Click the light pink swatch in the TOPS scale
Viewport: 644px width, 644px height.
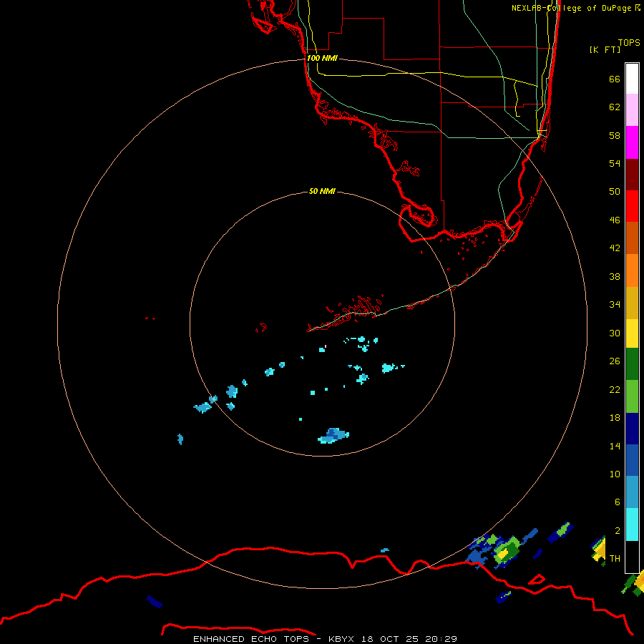tap(632, 110)
